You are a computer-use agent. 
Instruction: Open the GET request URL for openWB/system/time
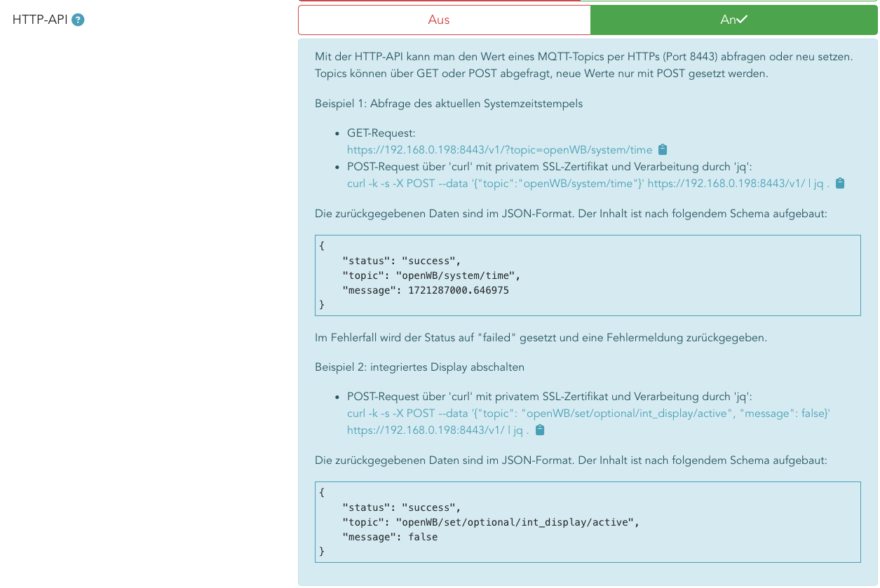(499, 149)
